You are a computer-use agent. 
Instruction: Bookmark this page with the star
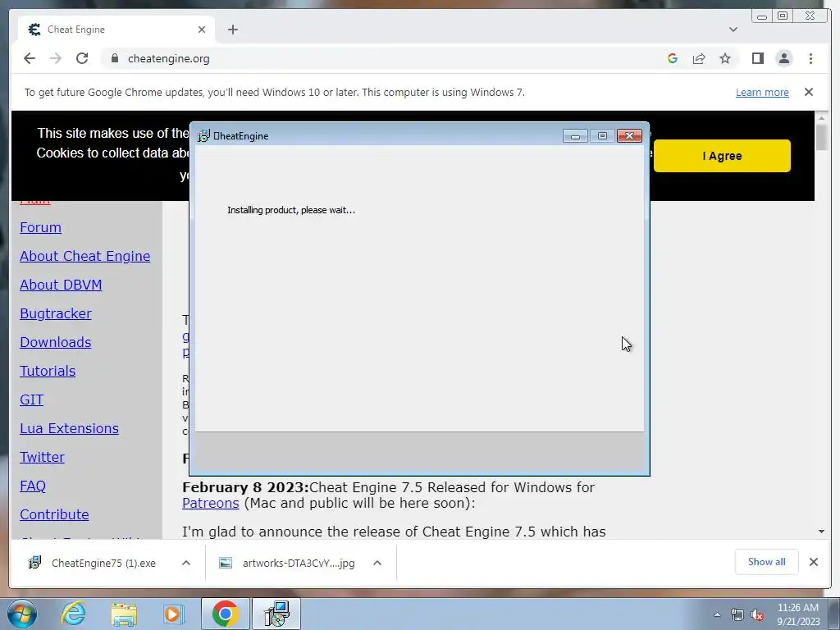coord(725,58)
